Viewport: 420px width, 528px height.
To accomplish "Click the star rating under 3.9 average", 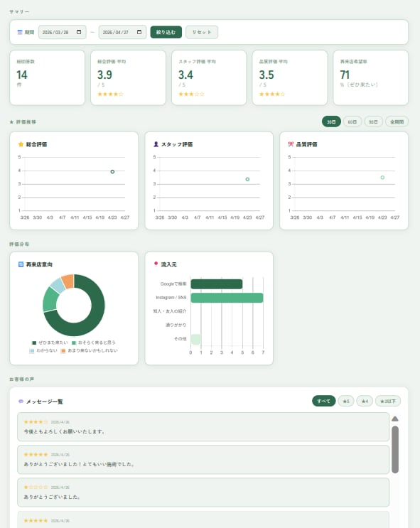I will point(110,94).
